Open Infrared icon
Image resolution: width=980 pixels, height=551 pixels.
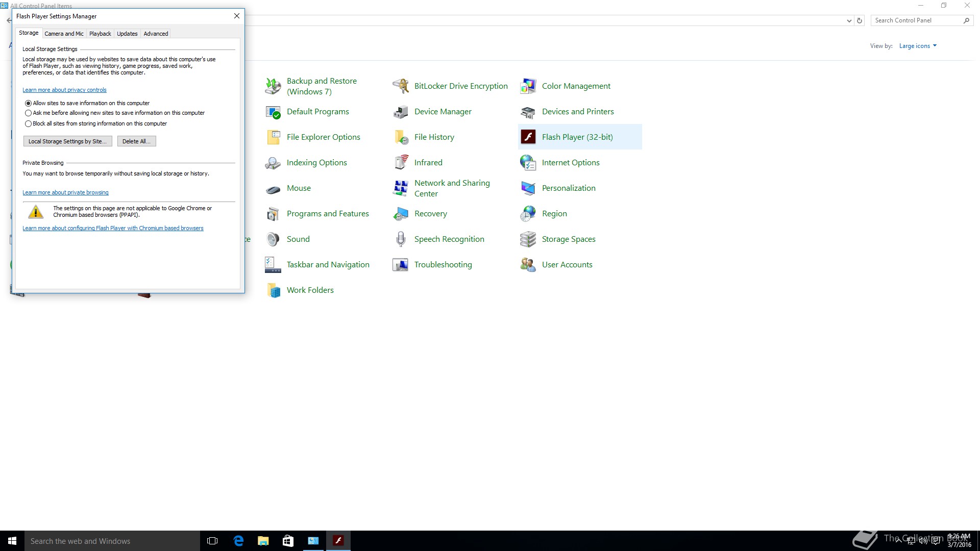(x=401, y=163)
